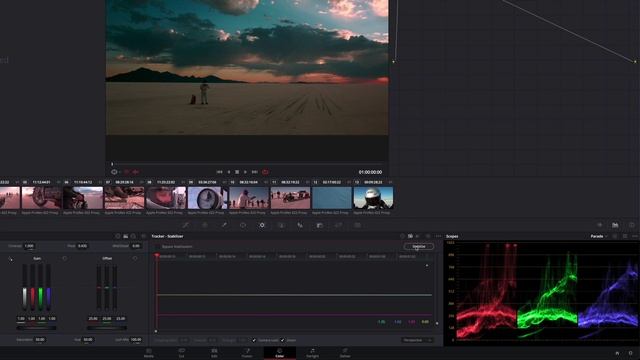This screenshot has height=360, width=640.
Task: Adjust the green Gain bar
Action: (40, 288)
